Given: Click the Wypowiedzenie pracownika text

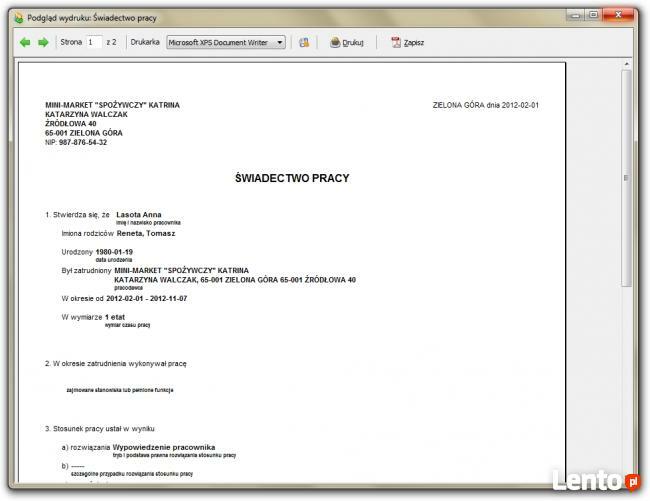Looking at the screenshot, I should 164,447.
